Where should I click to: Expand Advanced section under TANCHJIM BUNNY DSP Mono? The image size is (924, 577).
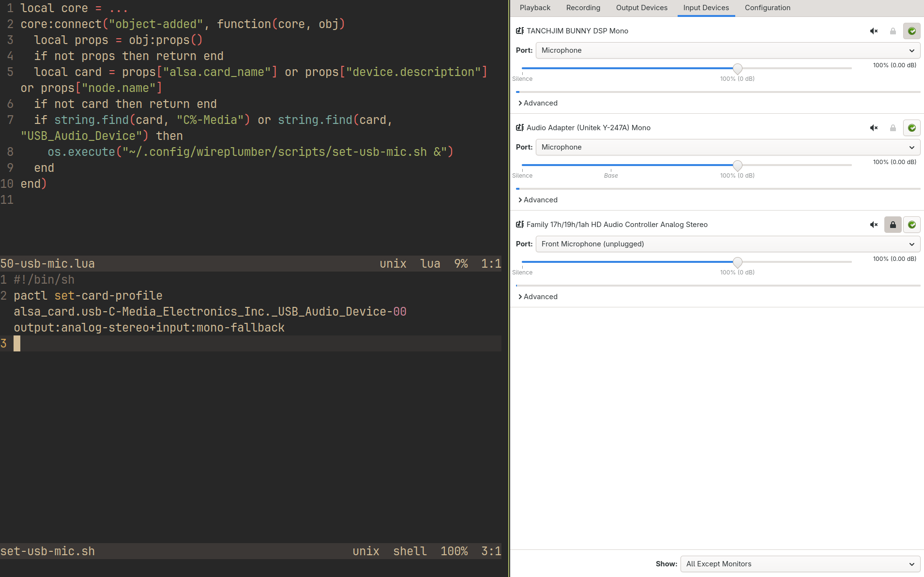(538, 103)
